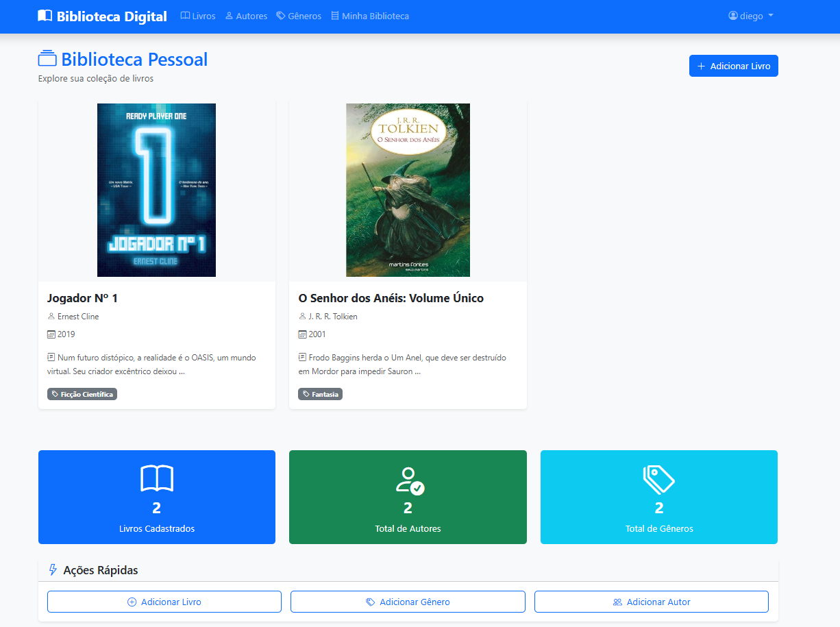Image resolution: width=840 pixels, height=627 pixels.
Task: Click the Frodo Baggins description text
Action: (403, 365)
